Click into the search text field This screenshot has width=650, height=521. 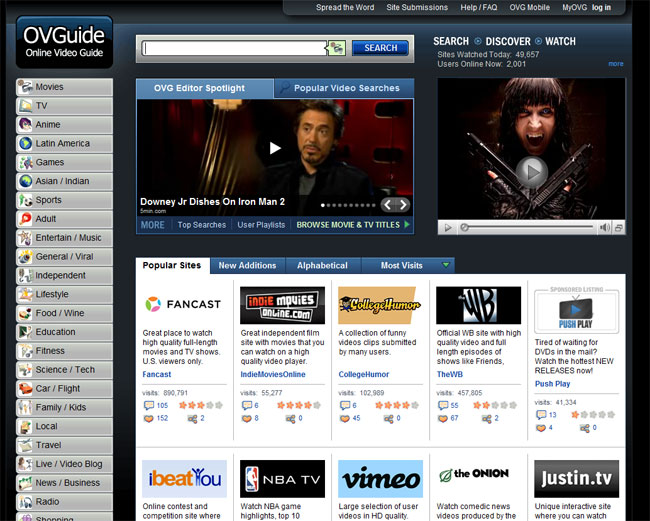pyautogui.click(x=233, y=48)
